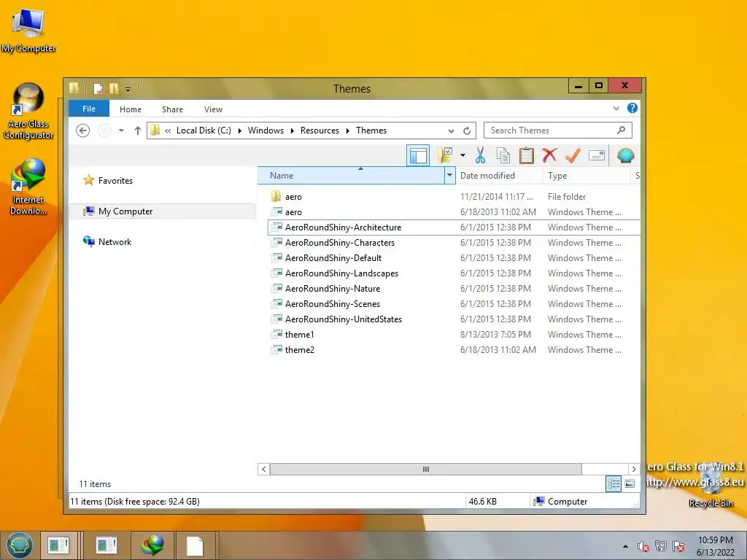747x560 pixels.
Task: Open the Home ribbon tab
Action: coord(131,109)
